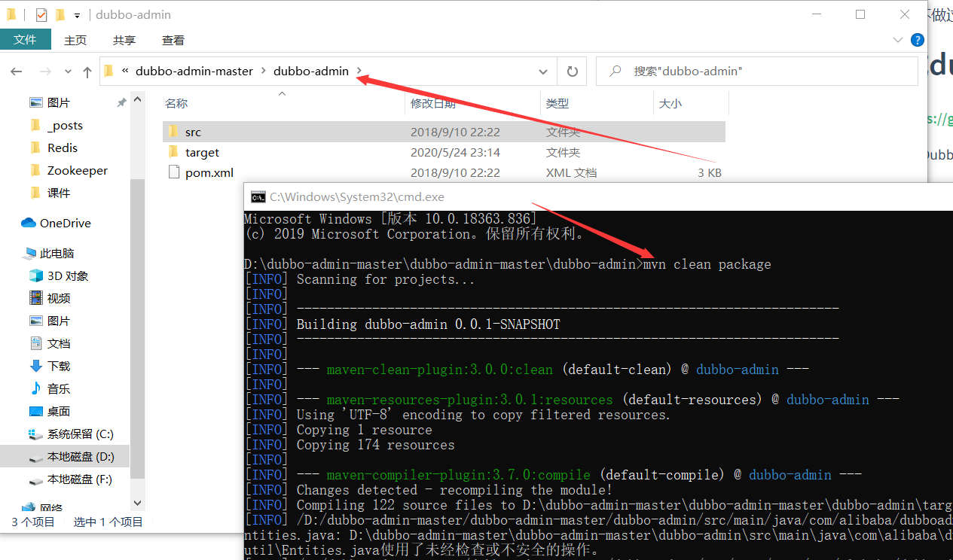Open 系统保留 (C:) drive
Viewport: 953px width, 560px height.
80,434
